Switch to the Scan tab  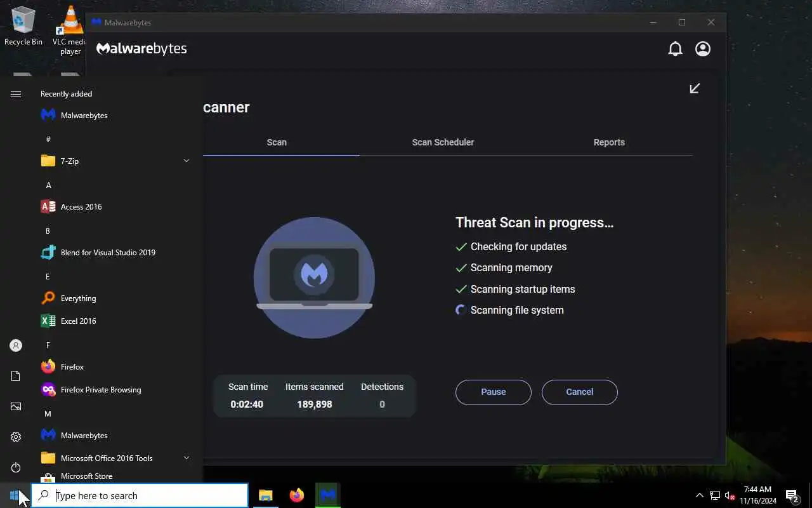tap(277, 142)
